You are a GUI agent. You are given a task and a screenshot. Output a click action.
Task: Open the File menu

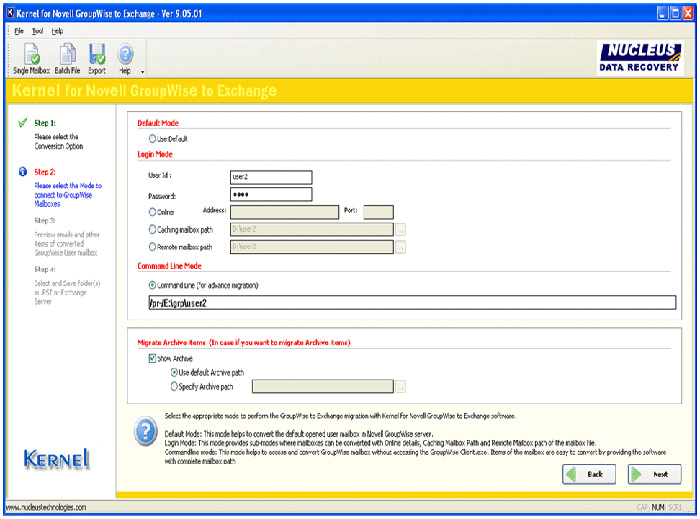click(19, 31)
